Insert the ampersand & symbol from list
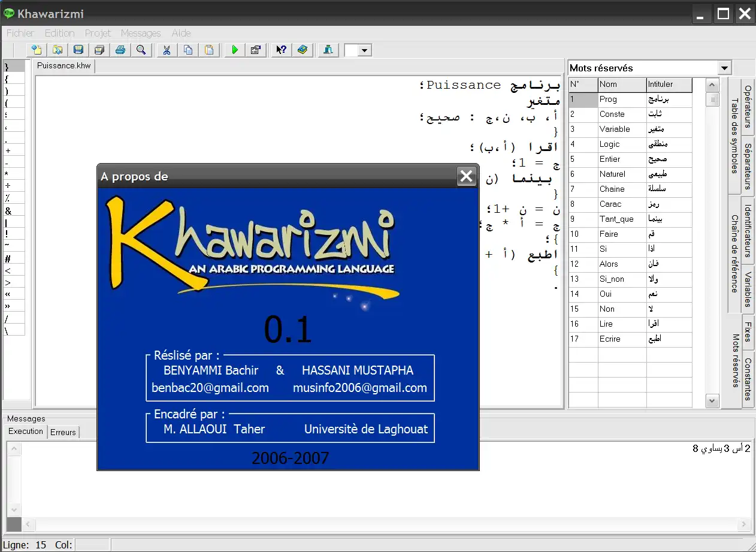This screenshot has width=756, height=552. point(14,210)
